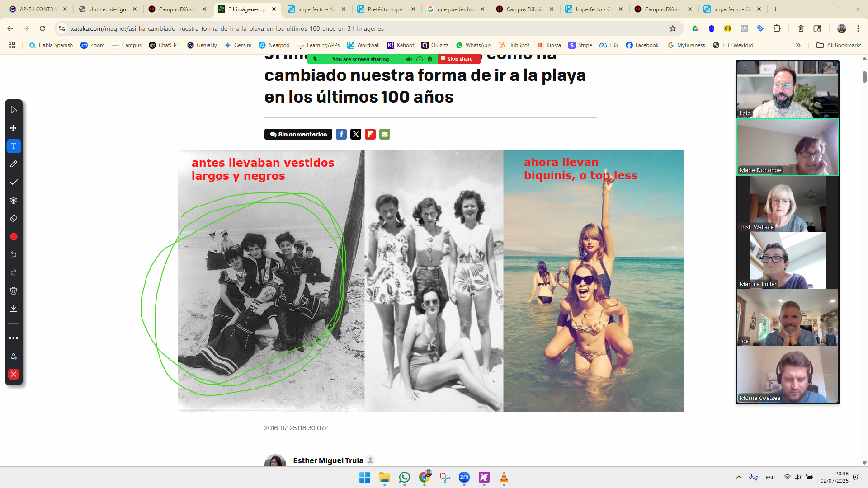This screenshot has width=868, height=488.
Task: Switch to the Untitled design tab
Action: click(x=108, y=9)
